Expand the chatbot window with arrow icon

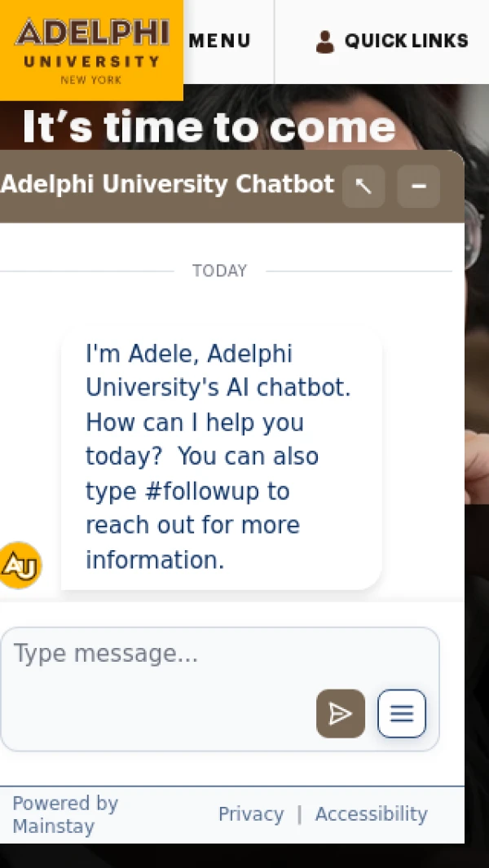363,187
